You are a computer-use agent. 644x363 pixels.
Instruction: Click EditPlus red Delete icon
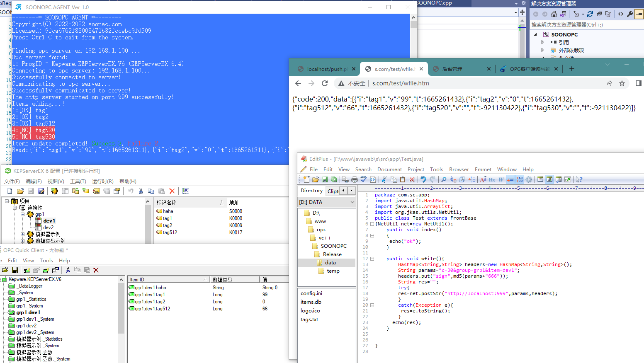coord(412,179)
